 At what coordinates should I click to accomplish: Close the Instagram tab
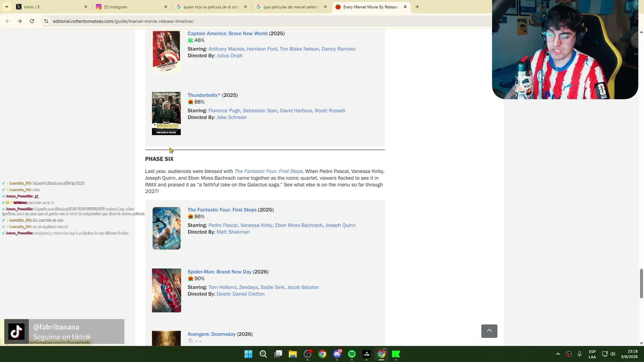coord(166,7)
